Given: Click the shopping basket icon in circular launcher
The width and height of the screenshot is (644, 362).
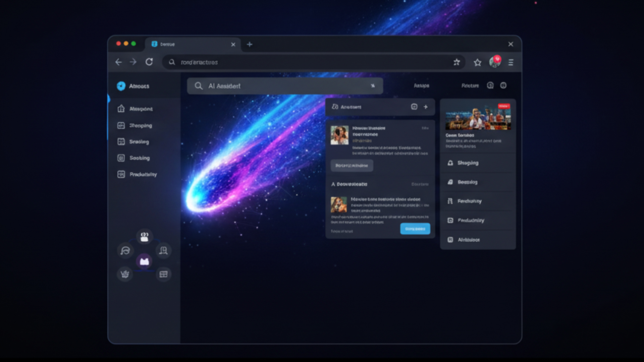Looking at the screenshot, I should click(x=125, y=274).
